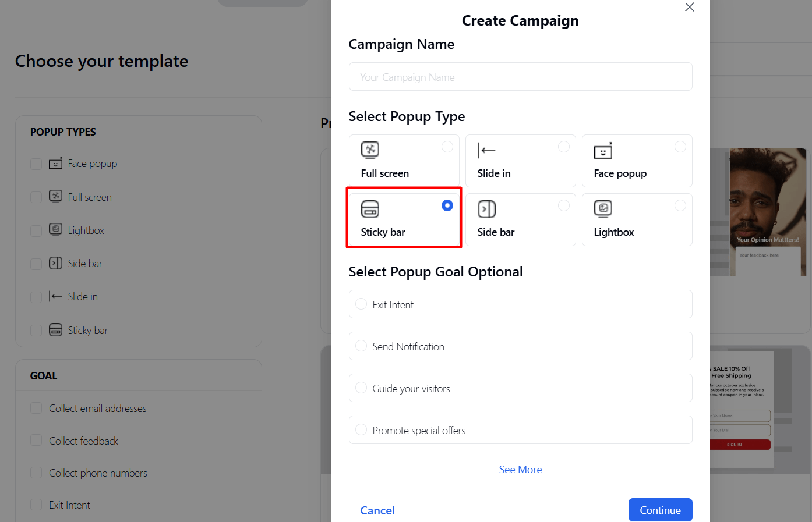Select the Lightbox popup type radio

680,205
